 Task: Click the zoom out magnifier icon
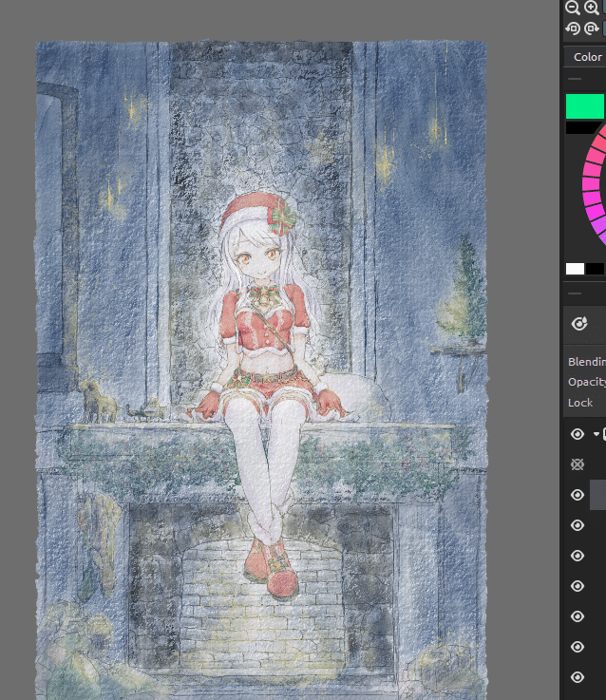[572, 8]
